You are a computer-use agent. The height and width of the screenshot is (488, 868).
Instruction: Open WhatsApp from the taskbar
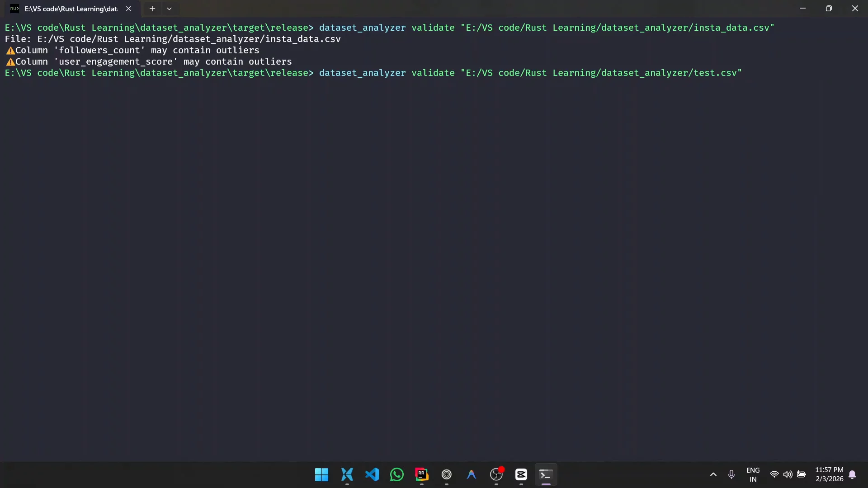click(x=396, y=474)
